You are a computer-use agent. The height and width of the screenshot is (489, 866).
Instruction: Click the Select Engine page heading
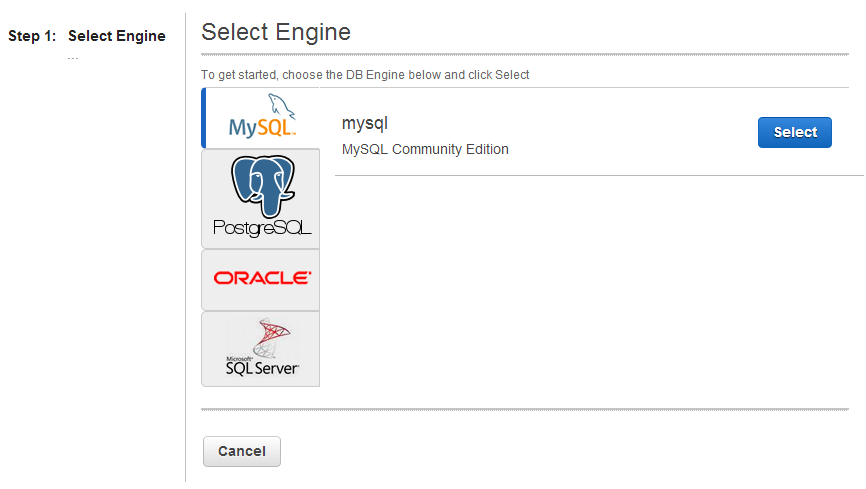[x=276, y=32]
